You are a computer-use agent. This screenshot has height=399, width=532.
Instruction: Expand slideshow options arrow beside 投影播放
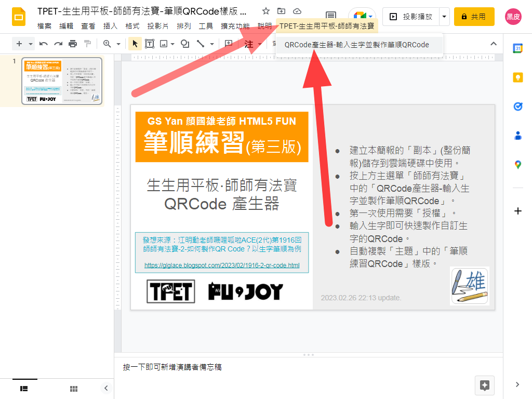click(x=444, y=17)
